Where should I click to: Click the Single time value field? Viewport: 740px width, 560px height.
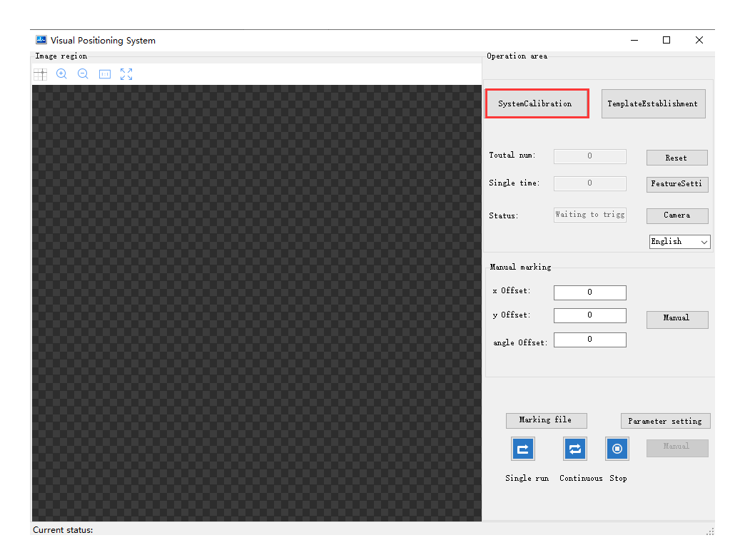point(589,183)
